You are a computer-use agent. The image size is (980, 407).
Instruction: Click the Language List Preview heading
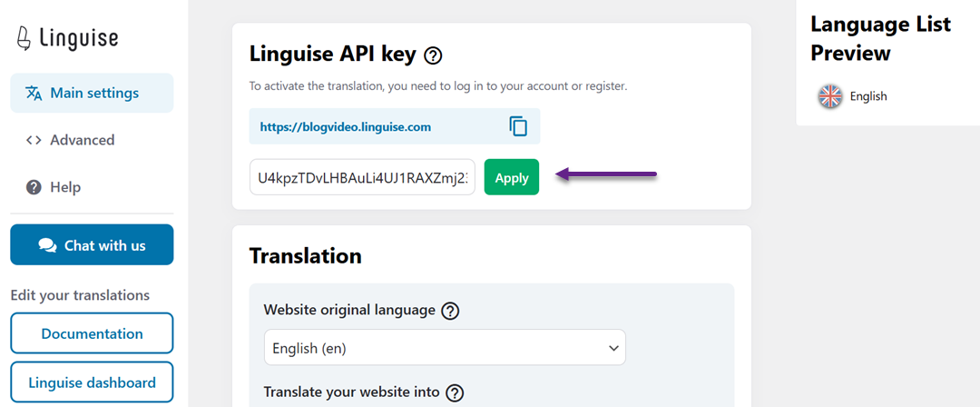tap(880, 39)
